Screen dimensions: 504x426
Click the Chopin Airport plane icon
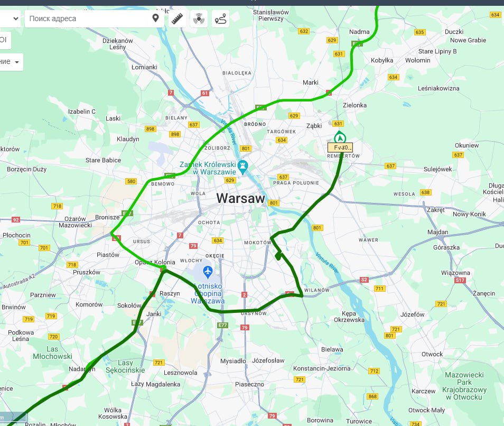coord(207,272)
